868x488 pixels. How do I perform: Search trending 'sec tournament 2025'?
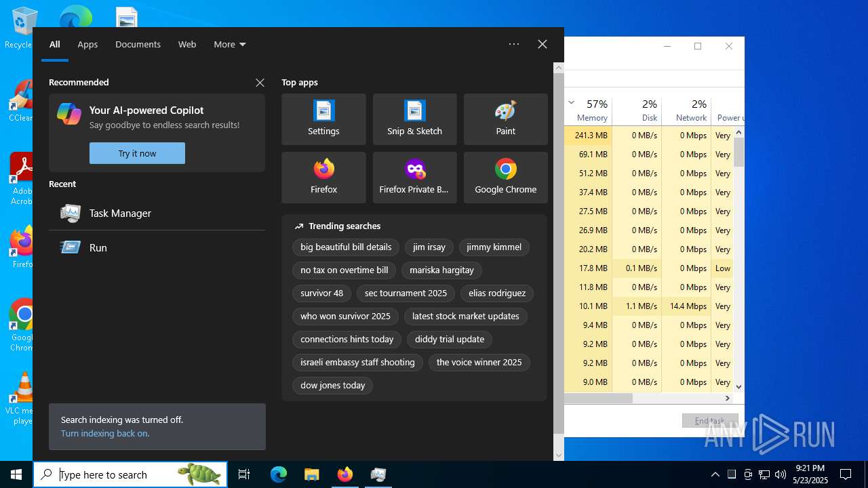click(406, 293)
